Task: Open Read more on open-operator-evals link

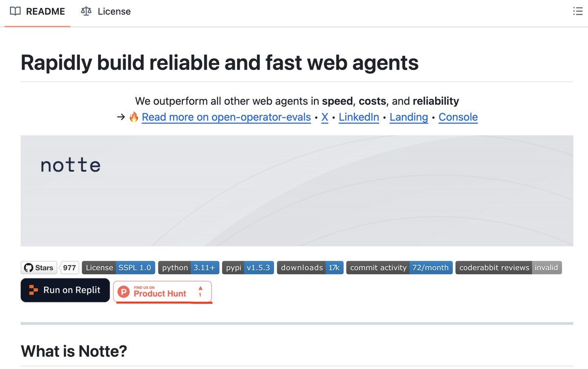Action: [x=226, y=117]
